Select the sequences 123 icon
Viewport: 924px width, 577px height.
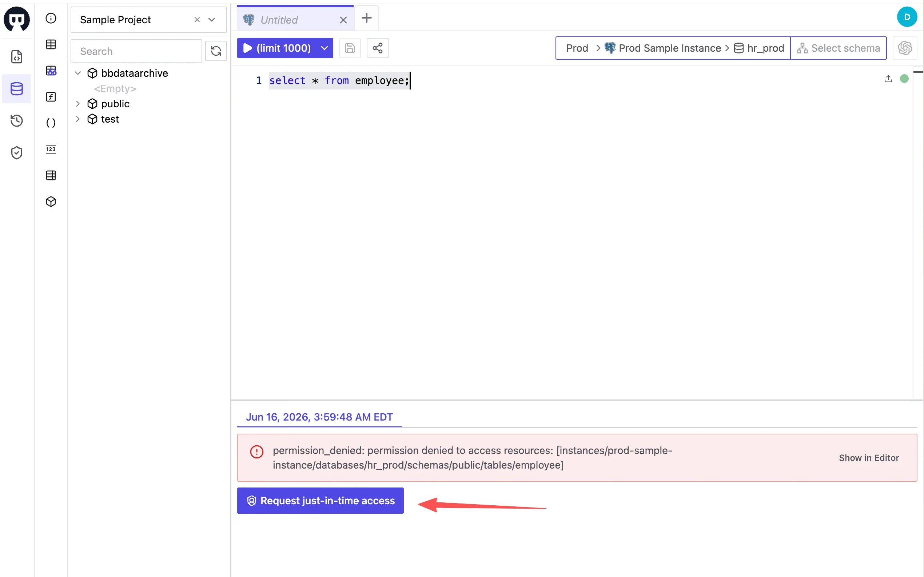51,149
